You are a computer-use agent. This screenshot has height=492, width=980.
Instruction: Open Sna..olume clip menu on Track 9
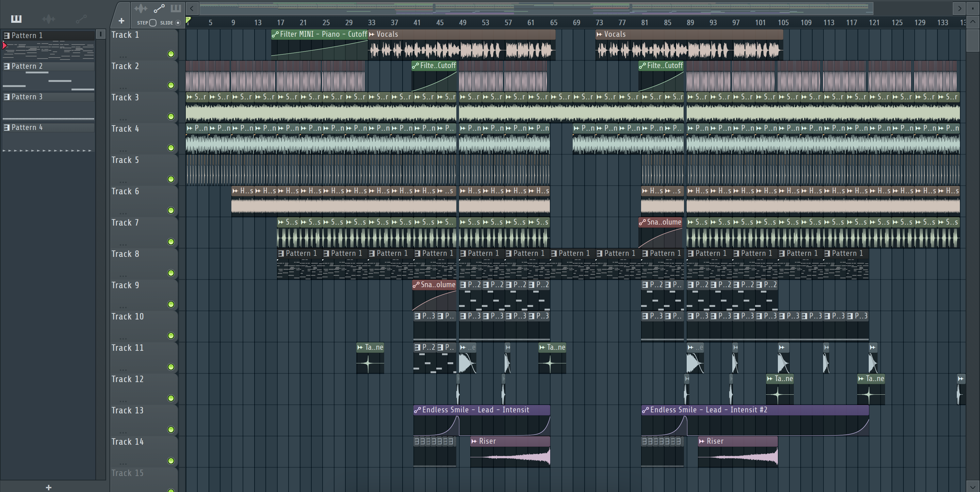(416, 285)
